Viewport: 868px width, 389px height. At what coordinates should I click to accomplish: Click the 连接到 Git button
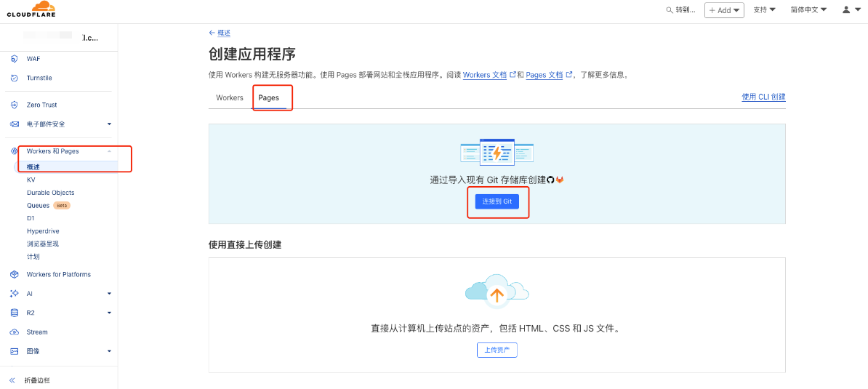coord(497,202)
